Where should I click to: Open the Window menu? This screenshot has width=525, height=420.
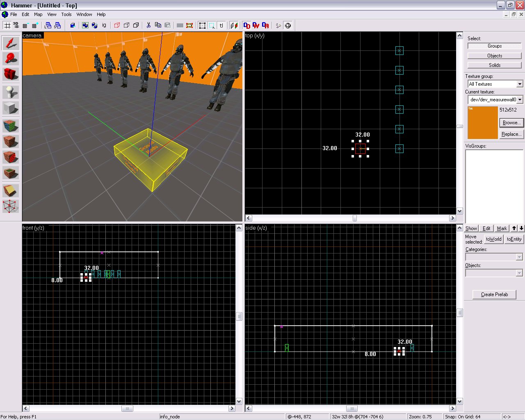click(x=84, y=14)
